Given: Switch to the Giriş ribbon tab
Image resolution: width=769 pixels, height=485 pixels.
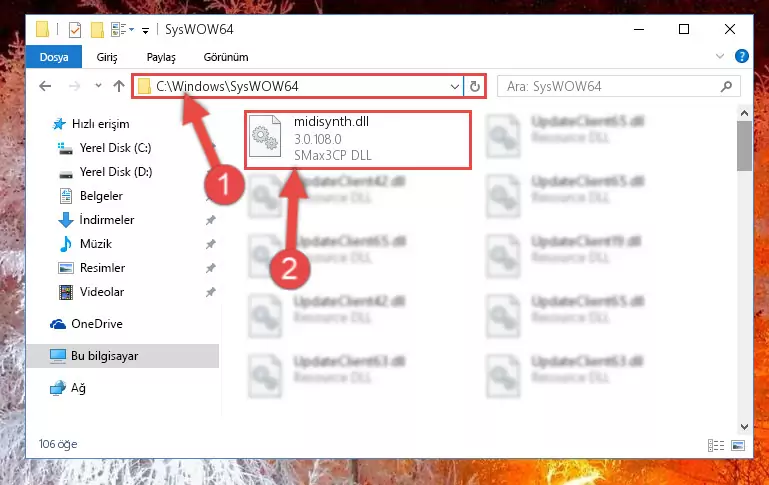Looking at the screenshot, I should [x=106, y=57].
